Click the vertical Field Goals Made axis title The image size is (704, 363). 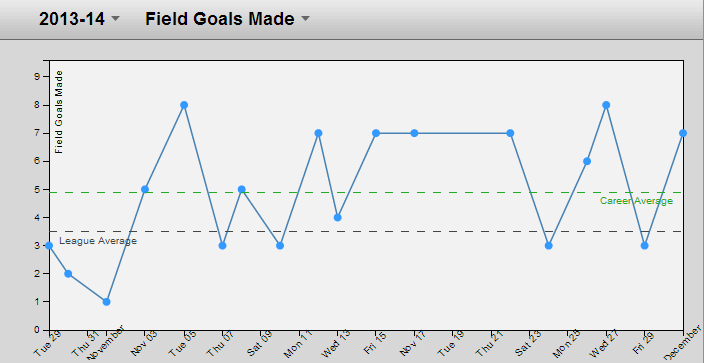[x=59, y=112]
